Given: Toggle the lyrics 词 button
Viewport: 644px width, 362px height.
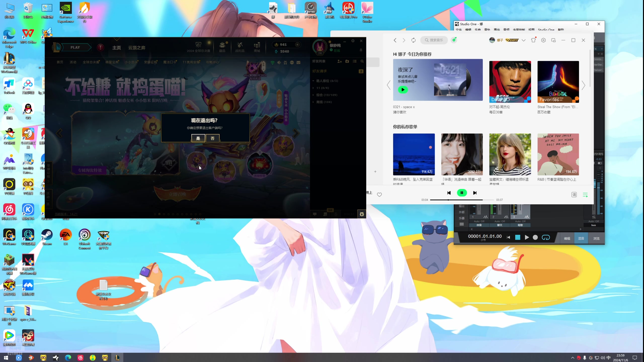Looking at the screenshot, I should pyautogui.click(x=574, y=195).
